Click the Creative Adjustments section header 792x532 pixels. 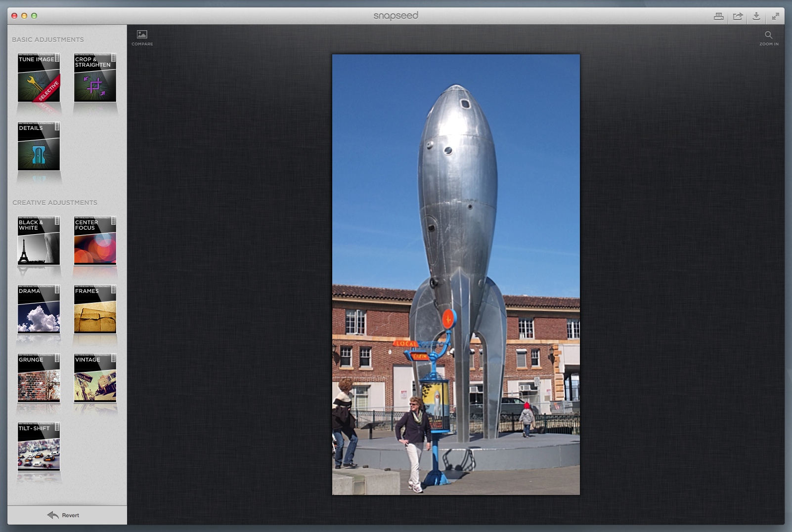click(55, 203)
